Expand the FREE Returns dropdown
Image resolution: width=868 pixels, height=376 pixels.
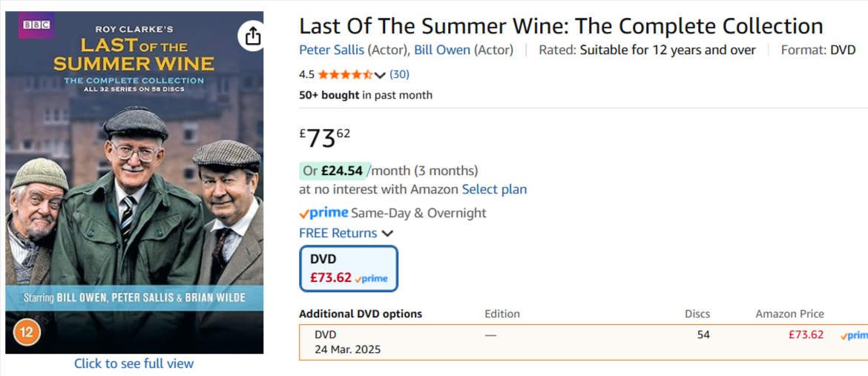[387, 234]
